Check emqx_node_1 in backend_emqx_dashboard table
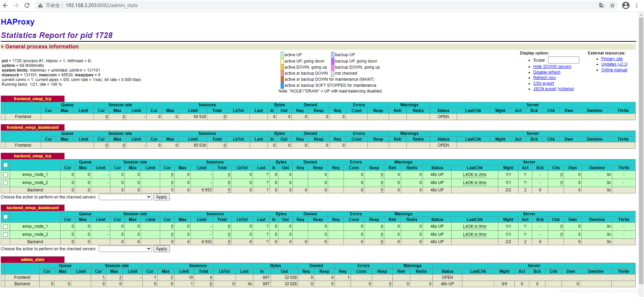The image size is (644, 297). 5,227
